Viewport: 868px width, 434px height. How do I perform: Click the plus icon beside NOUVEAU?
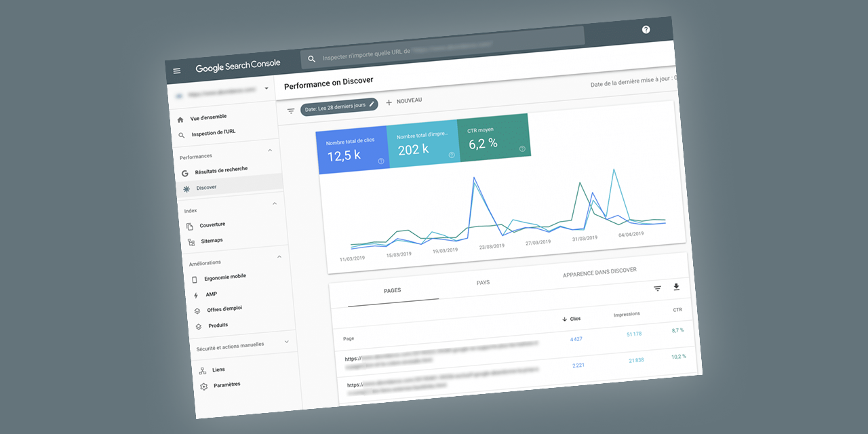click(x=389, y=102)
